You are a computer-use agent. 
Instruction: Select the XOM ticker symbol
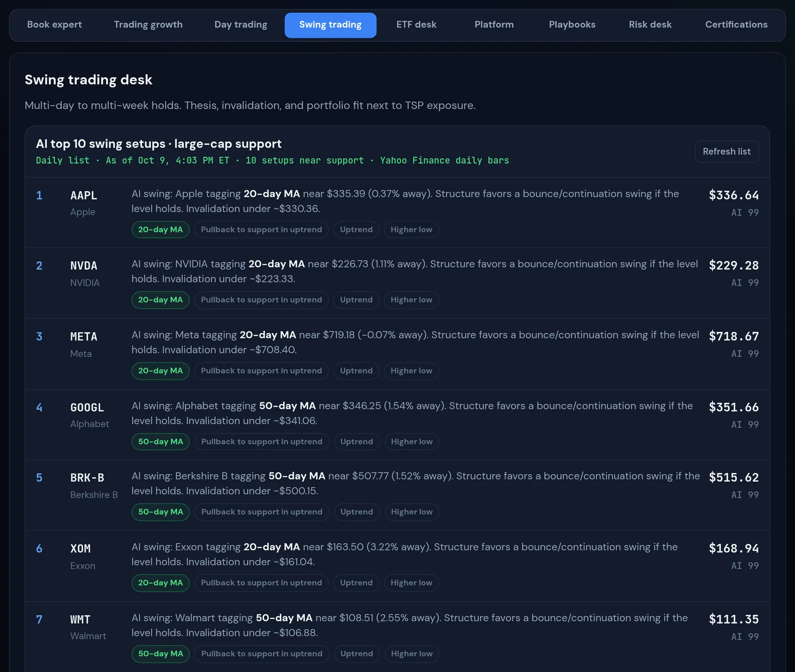click(80, 549)
